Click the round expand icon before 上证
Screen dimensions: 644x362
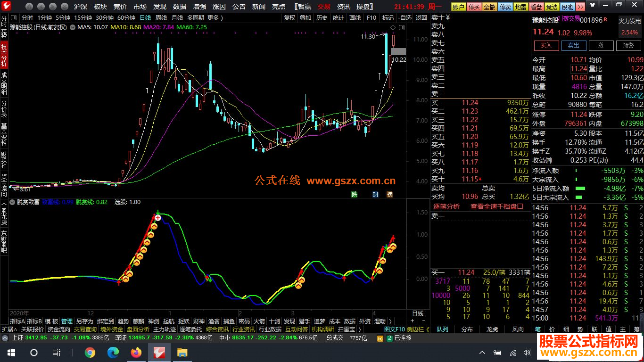point(5,337)
